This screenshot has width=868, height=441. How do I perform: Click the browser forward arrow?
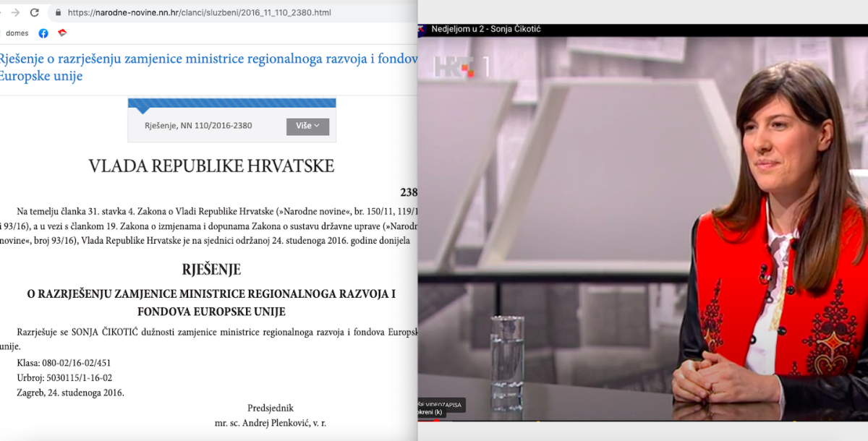tap(15, 12)
